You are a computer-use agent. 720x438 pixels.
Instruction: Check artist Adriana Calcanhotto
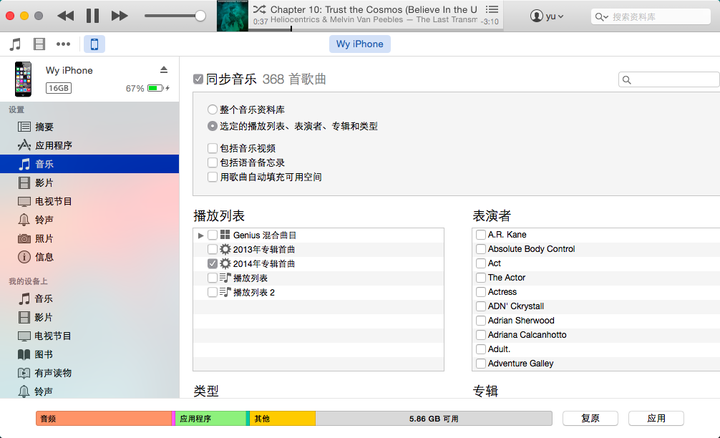point(481,335)
